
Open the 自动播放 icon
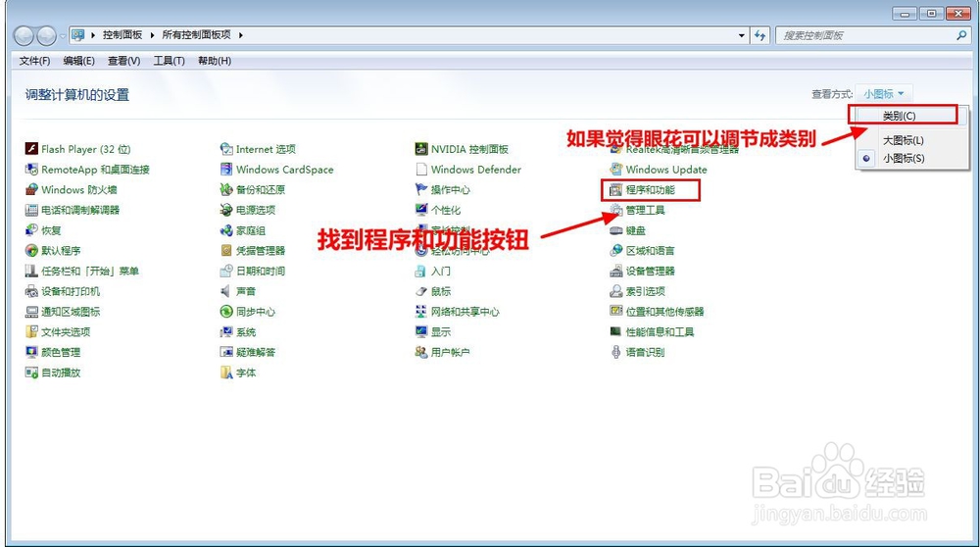[x=31, y=373]
